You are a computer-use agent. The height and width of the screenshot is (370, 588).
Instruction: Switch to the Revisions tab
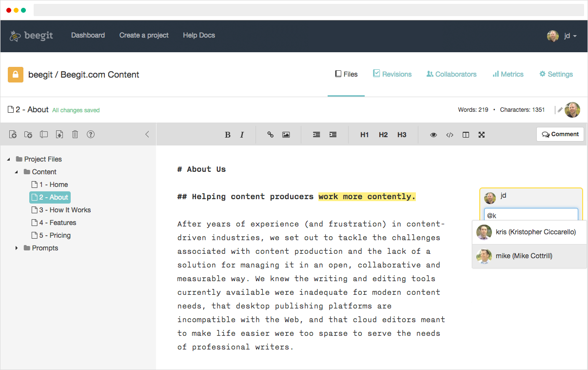(x=392, y=74)
